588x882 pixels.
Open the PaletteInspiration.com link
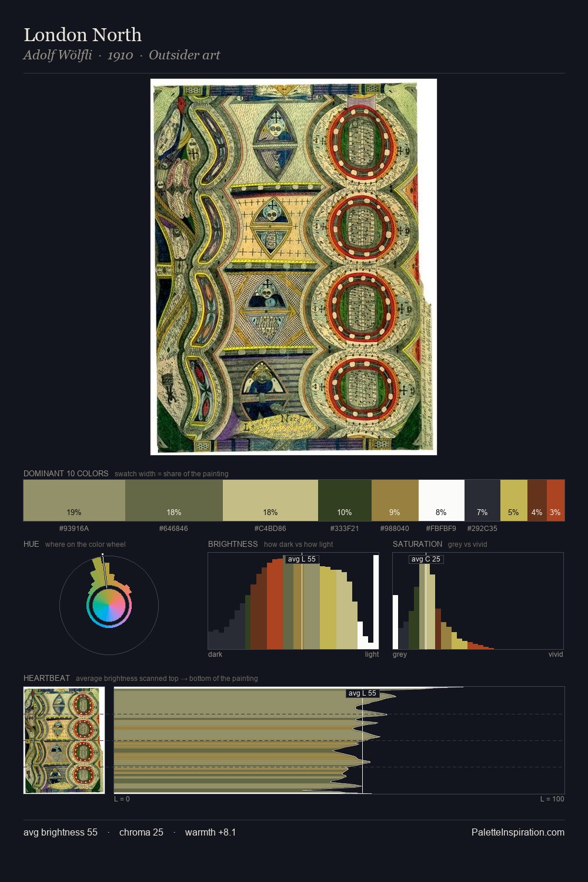click(518, 832)
